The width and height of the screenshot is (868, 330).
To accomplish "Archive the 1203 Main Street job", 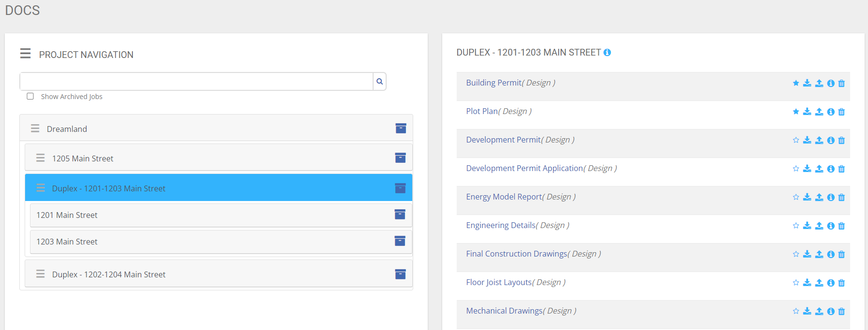I will [400, 241].
